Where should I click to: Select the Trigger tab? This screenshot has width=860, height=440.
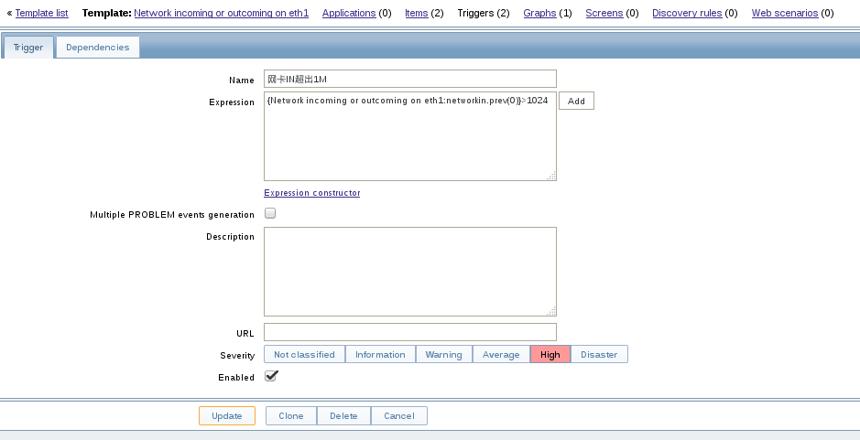pyautogui.click(x=28, y=47)
